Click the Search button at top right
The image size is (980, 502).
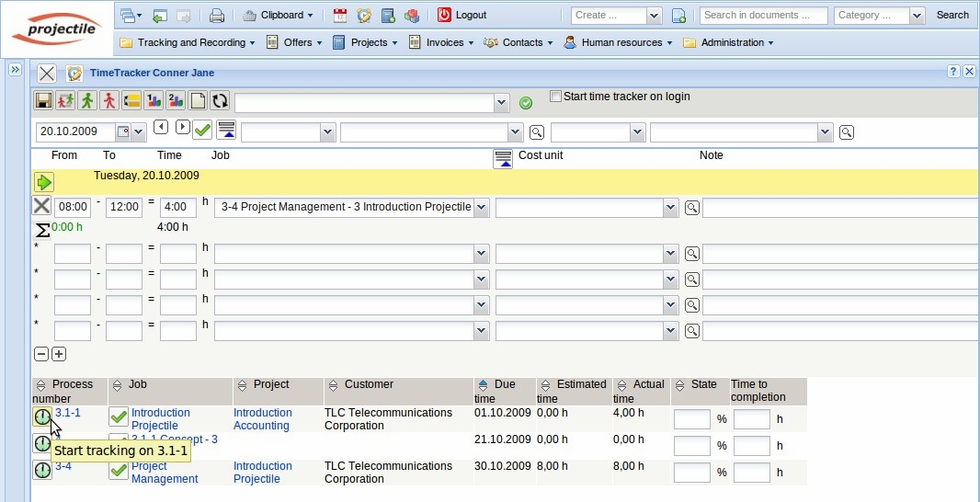click(952, 16)
